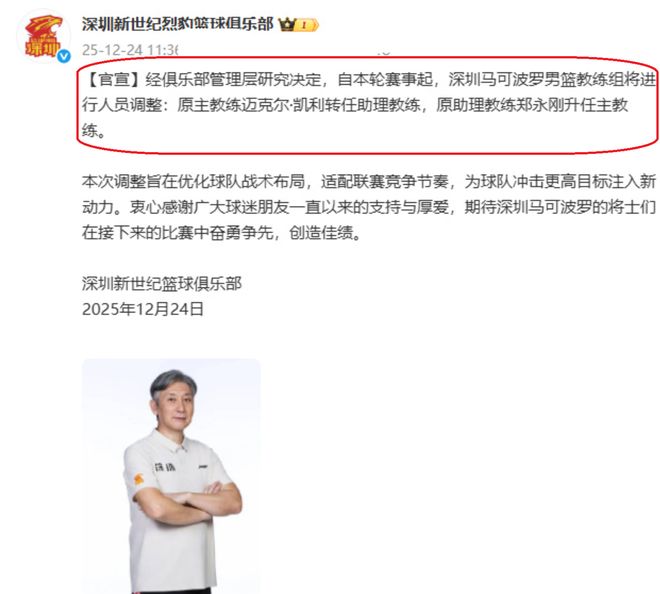This screenshot has height=594, width=660.
Task: Click the date line 2025年12月24日
Action: [143, 309]
